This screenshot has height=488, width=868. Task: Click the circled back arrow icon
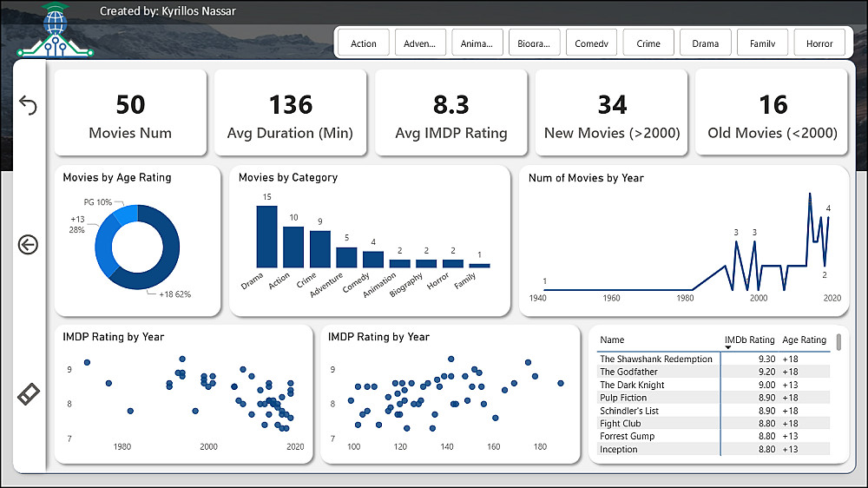28,244
